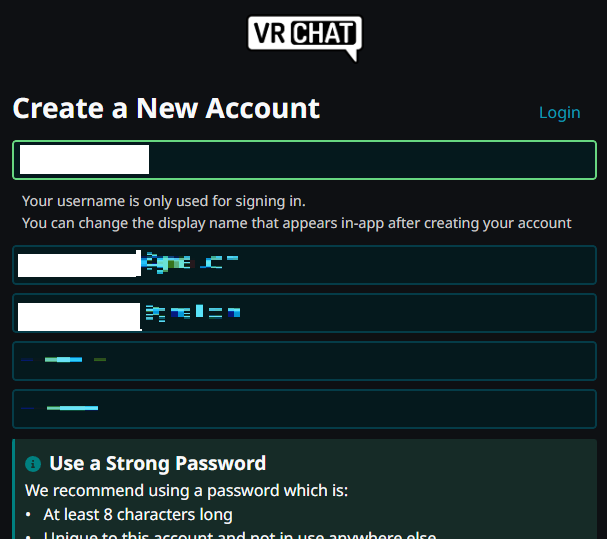Image resolution: width=607 pixels, height=539 pixels.
Task: Click the 'Use a Strong Password' heading
Action: 158,463
